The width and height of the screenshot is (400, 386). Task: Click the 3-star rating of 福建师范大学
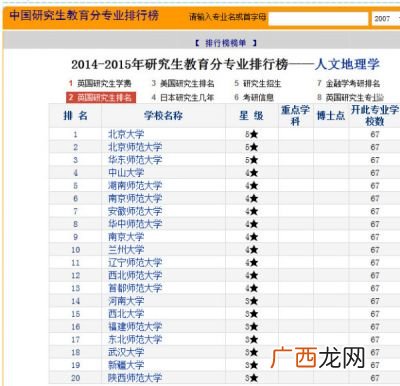click(x=252, y=327)
